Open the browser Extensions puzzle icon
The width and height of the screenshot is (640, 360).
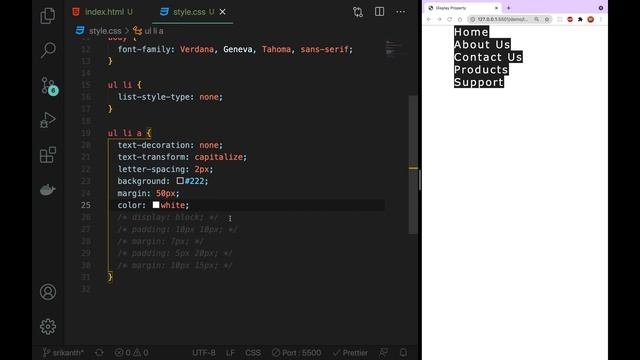580,19
